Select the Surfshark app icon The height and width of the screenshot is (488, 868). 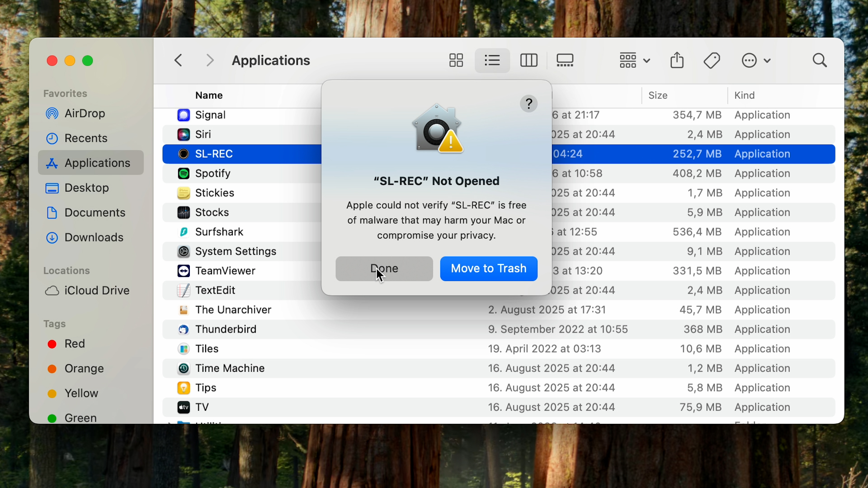[183, 232]
